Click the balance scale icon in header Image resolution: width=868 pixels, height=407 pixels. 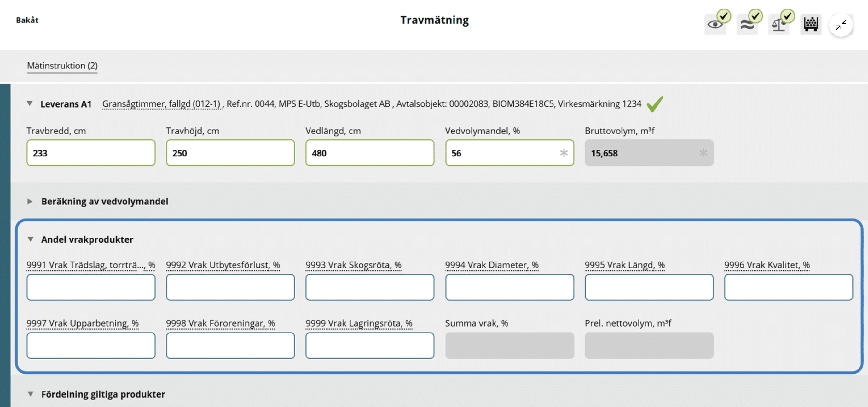click(778, 24)
